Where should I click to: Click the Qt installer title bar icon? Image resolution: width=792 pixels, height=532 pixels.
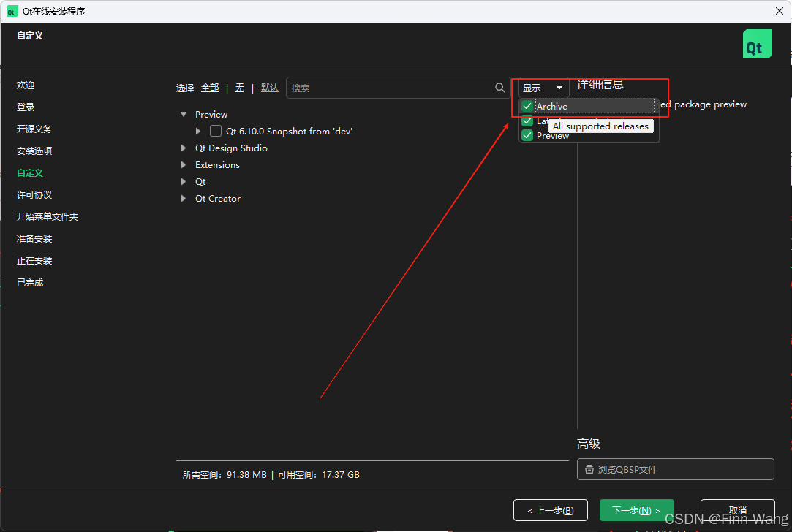12,11
